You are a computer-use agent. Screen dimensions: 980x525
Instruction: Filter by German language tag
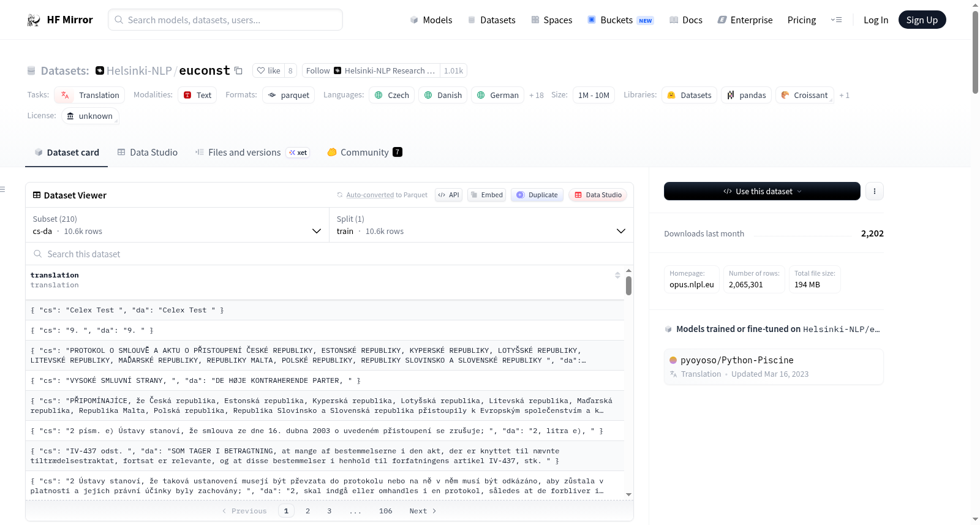(497, 95)
